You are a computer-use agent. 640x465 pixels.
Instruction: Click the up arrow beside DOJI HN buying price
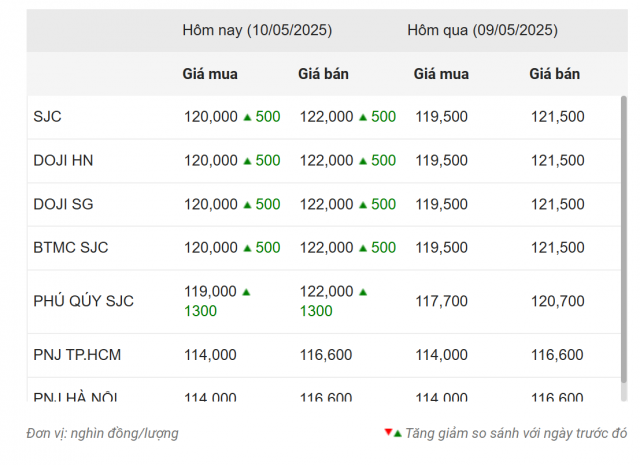click(x=247, y=161)
